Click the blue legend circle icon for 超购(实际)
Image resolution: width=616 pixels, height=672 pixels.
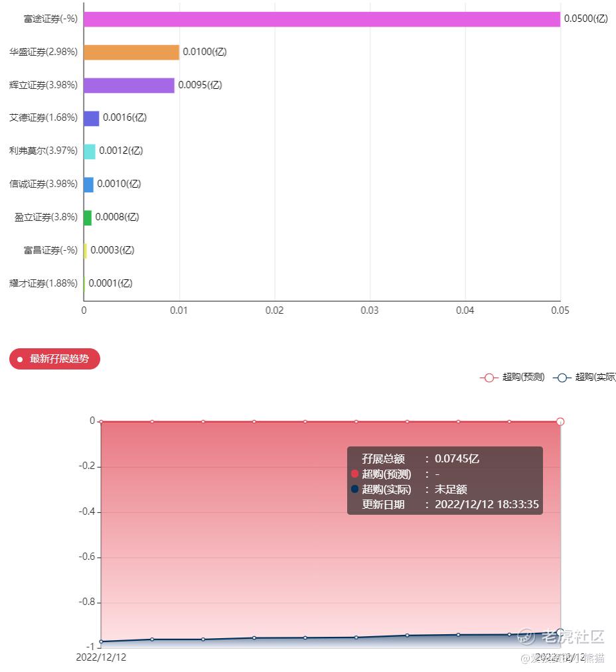[x=562, y=377]
